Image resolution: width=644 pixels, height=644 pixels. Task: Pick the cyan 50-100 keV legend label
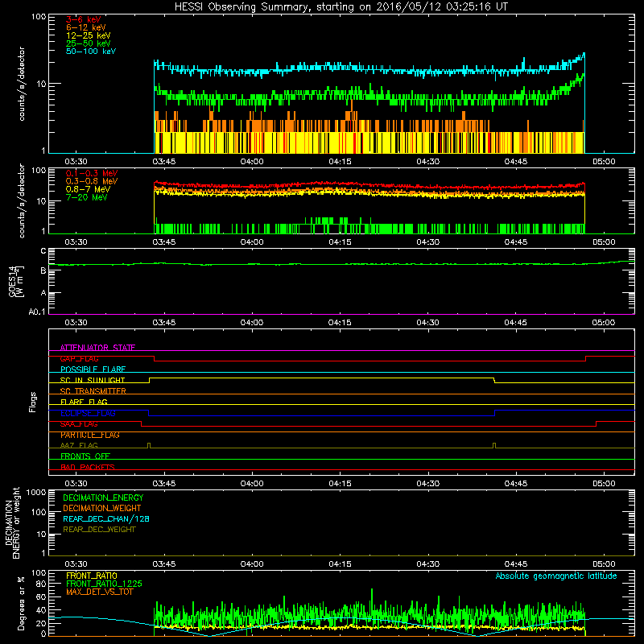[x=91, y=52]
